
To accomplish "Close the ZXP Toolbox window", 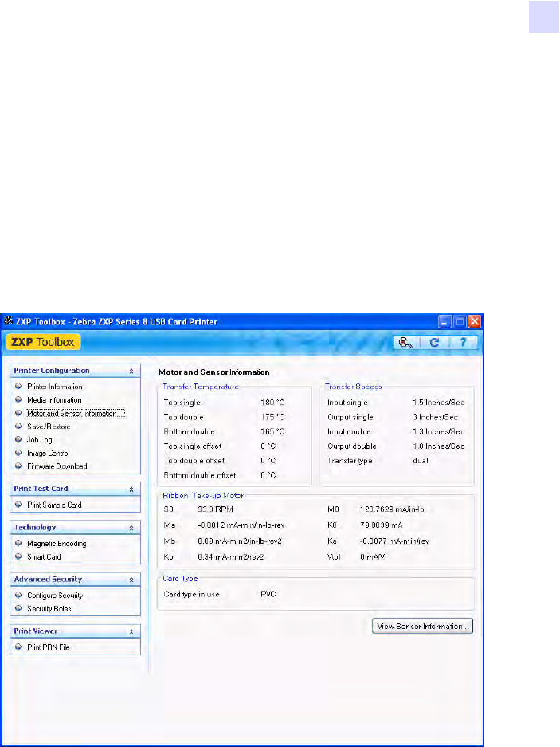I will tap(474, 321).
